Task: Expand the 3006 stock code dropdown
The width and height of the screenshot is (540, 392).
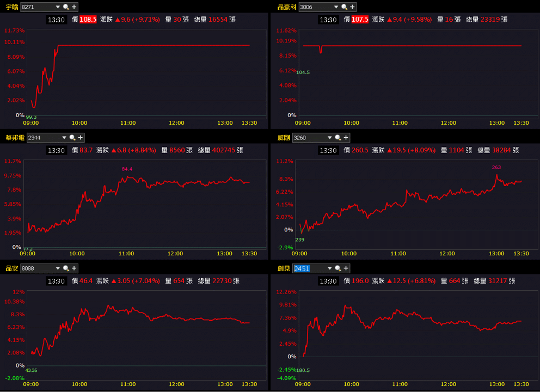Action: tap(336, 7)
